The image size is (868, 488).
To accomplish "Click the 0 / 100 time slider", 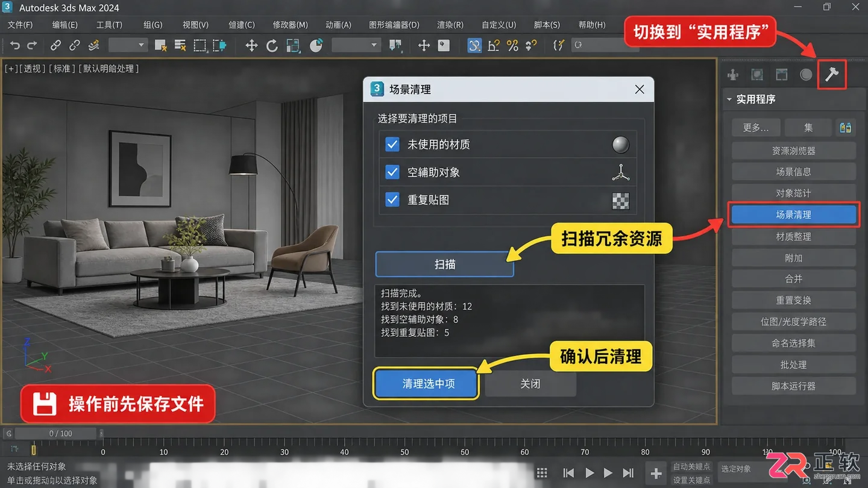I will pos(55,433).
